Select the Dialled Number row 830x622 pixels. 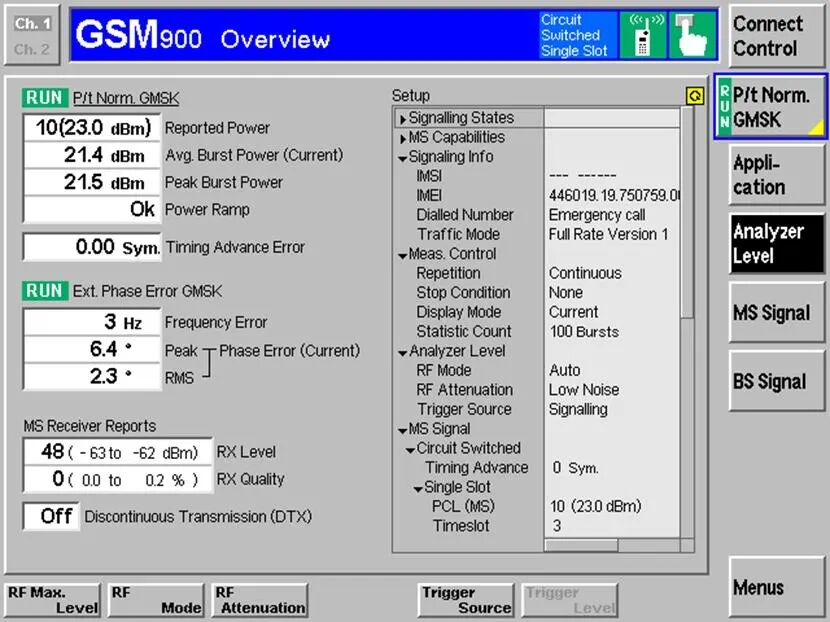pos(537,215)
